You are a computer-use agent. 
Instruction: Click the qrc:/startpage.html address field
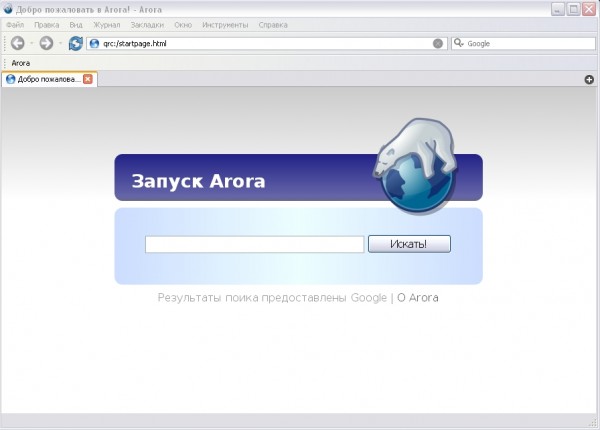(266, 44)
